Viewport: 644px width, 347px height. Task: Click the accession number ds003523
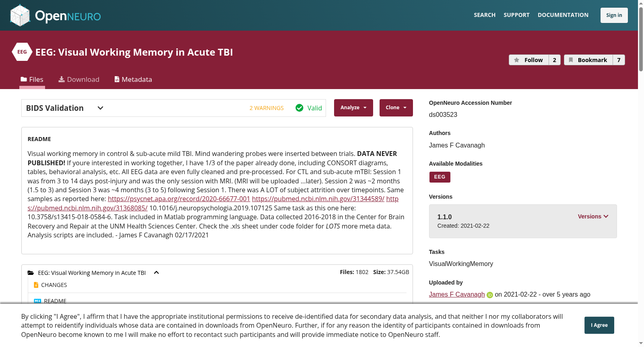[443, 115]
